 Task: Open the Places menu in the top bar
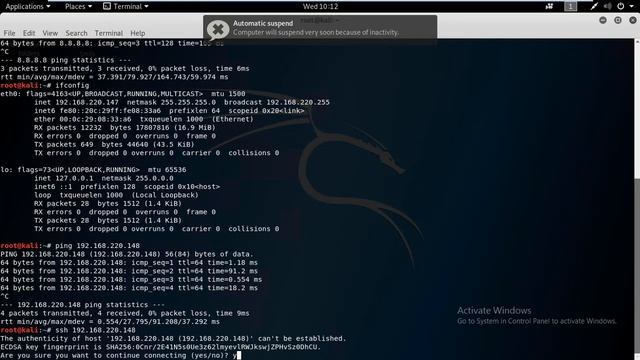(78, 7)
